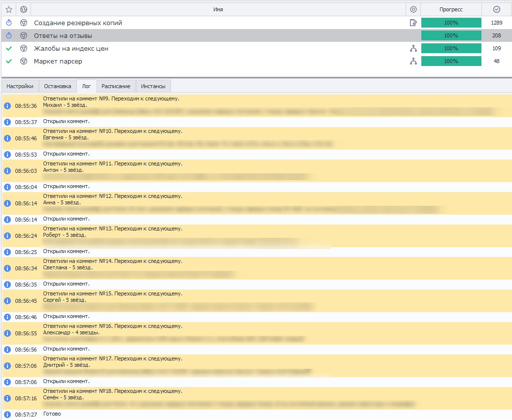
Task: Select the Лог tab
Action: 86,86
